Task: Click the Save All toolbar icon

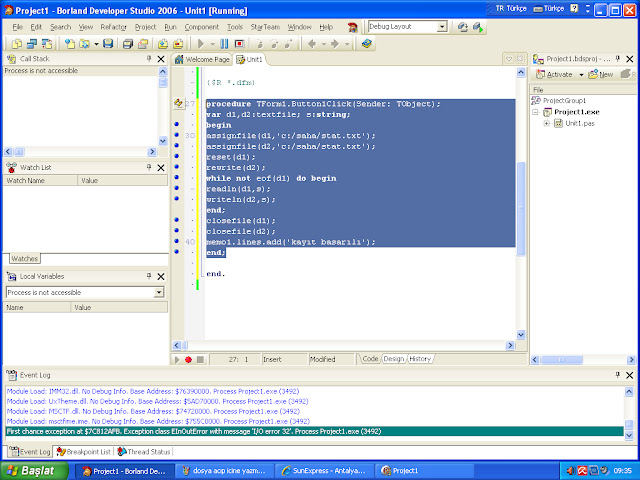Action: (128, 44)
